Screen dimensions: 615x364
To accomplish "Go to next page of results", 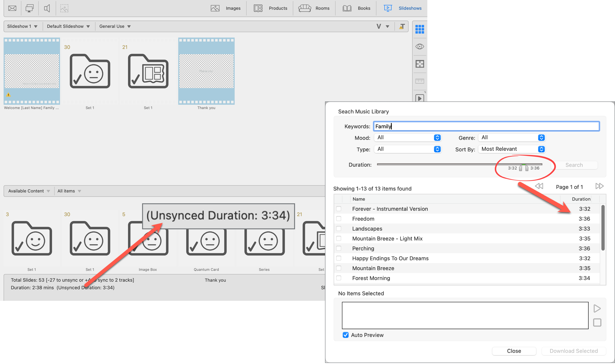I will pos(599,186).
